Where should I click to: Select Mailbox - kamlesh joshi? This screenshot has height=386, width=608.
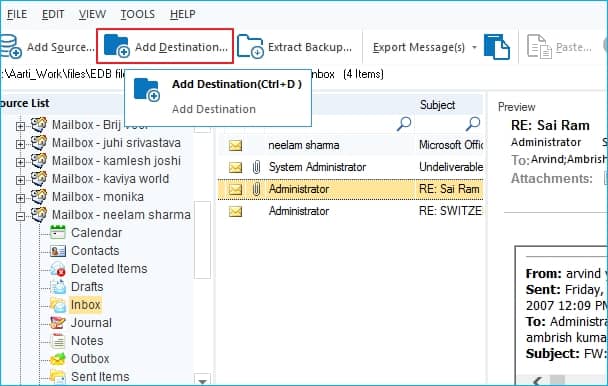tap(116, 161)
